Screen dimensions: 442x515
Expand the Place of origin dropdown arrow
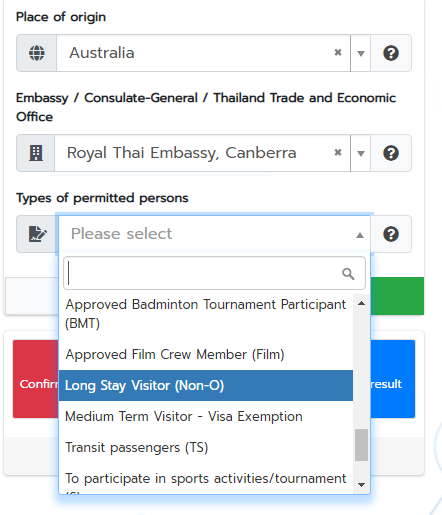[x=361, y=53]
